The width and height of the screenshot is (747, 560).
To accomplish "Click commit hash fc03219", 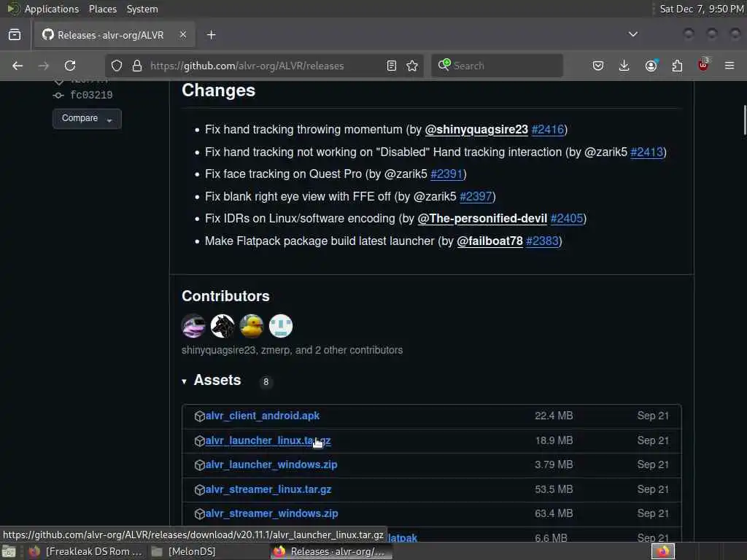I will pos(91,96).
